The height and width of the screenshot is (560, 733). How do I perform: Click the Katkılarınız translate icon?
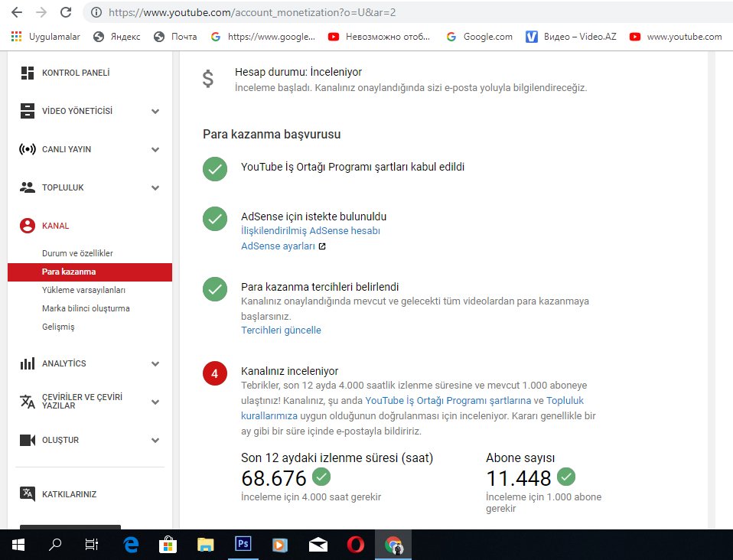point(28,494)
